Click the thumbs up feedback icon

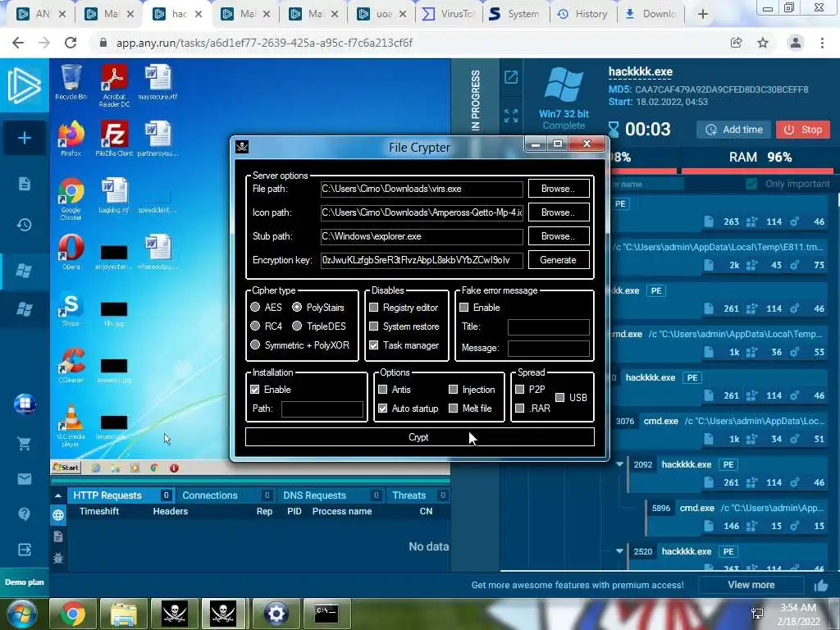(820, 586)
